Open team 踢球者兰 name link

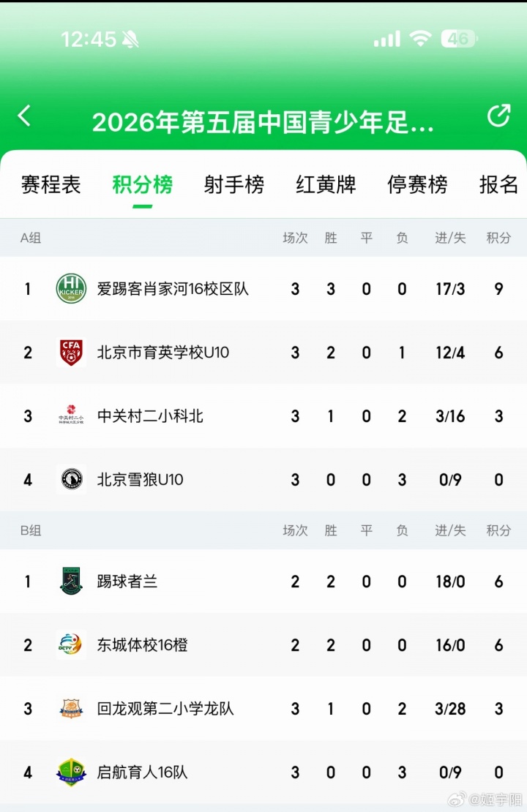pyautogui.click(x=127, y=582)
